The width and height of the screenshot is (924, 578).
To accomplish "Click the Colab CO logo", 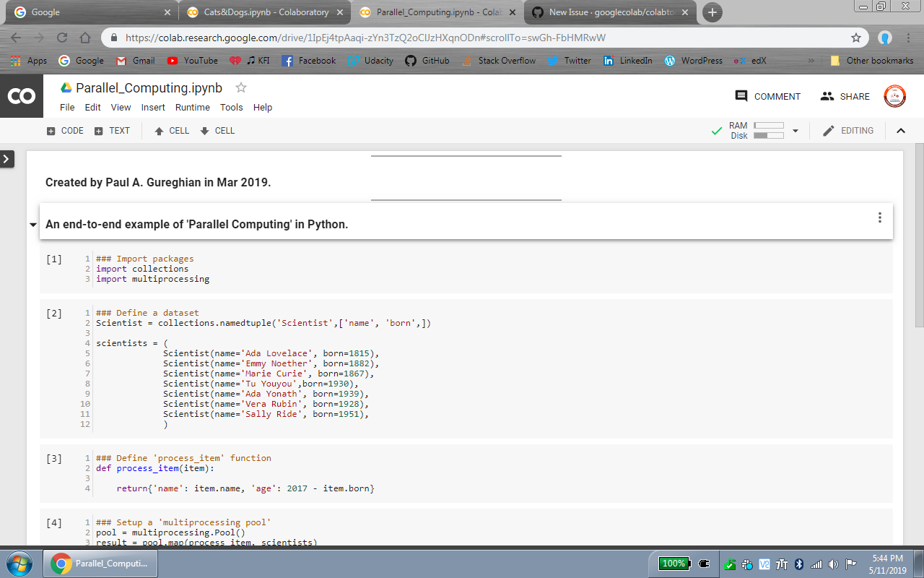I will 22,96.
